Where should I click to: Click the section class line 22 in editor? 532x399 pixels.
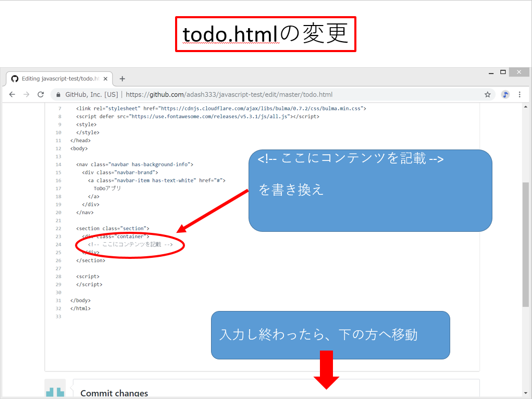pyautogui.click(x=113, y=229)
